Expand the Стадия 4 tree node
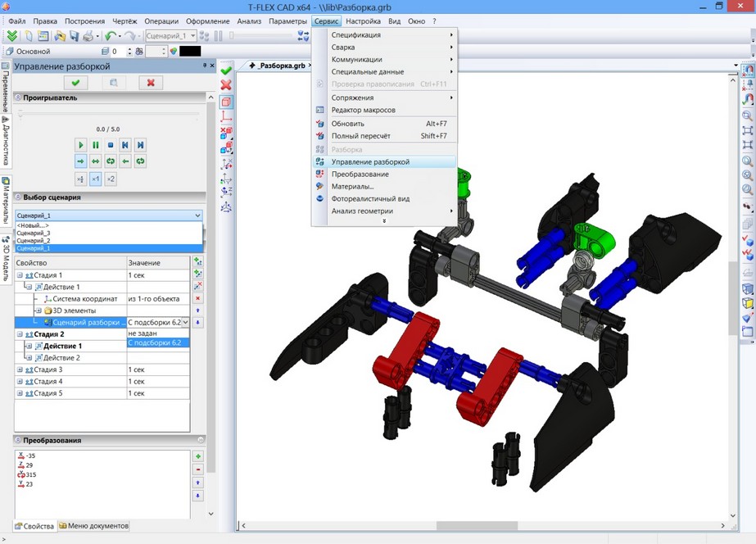Viewport: 756px width, 544px height. click(20, 382)
